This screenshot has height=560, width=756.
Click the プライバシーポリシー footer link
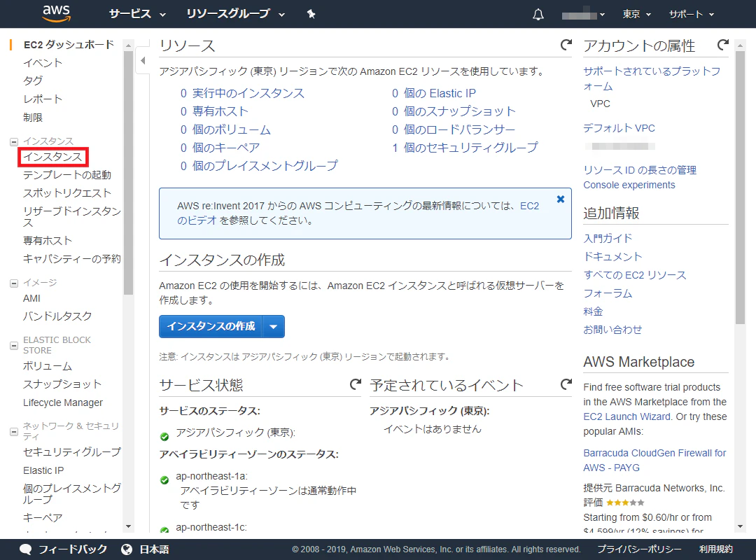click(639, 549)
